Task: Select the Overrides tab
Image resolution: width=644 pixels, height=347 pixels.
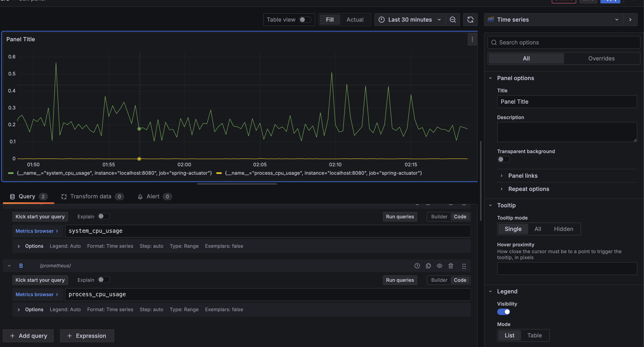Action: pos(601,58)
